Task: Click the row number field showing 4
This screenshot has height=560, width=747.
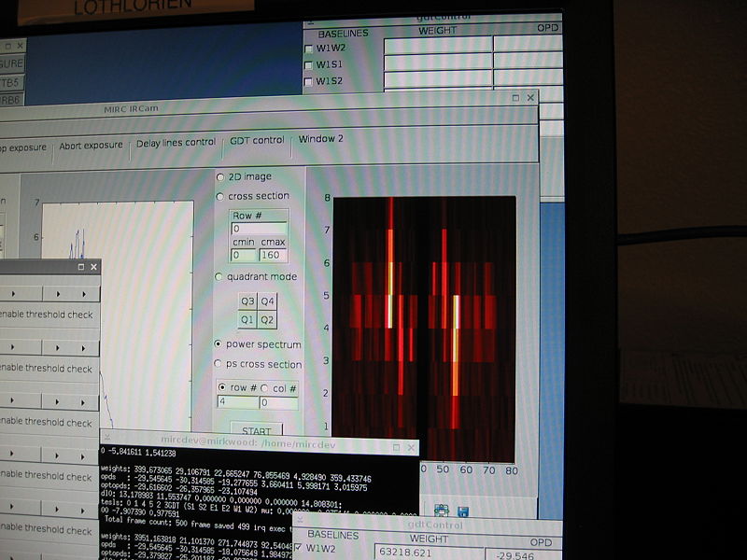Action: [x=237, y=402]
